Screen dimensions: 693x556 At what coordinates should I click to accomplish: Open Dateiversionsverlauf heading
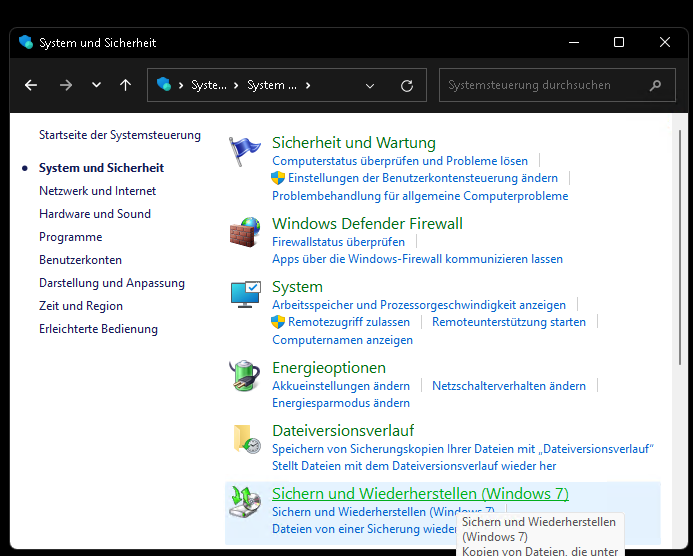pos(343,430)
